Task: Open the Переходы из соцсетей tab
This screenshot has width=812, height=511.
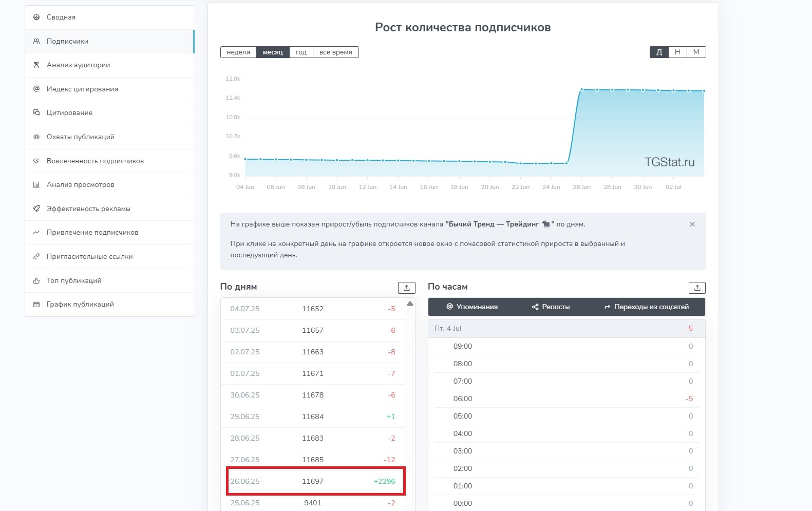Action: click(646, 307)
